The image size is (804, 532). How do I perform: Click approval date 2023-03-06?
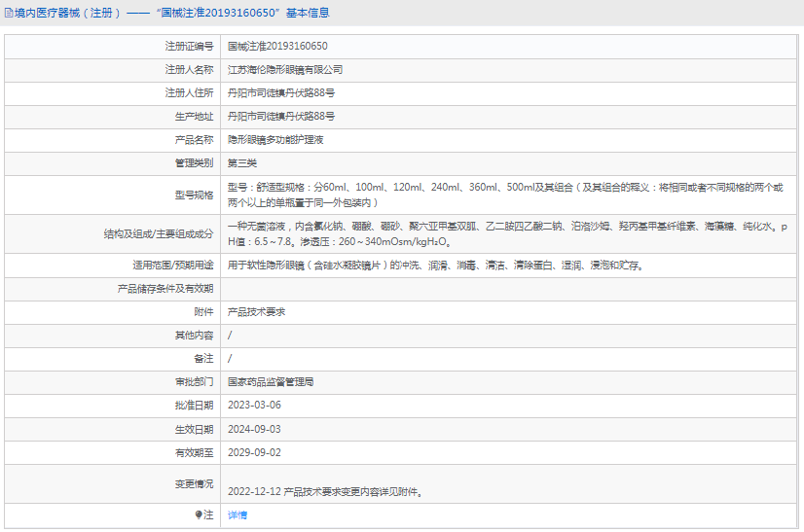[x=254, y=406]
